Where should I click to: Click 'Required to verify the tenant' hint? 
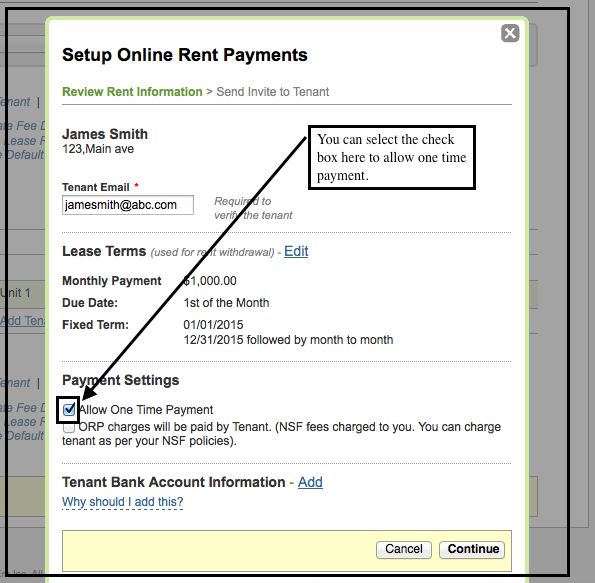(x=253, y=208)
